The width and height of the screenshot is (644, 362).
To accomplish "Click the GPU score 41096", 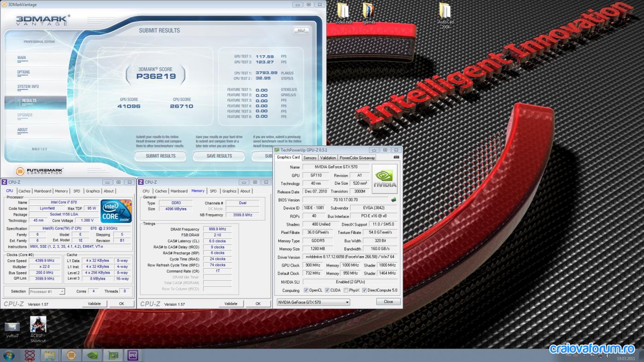I will (129, 106).
